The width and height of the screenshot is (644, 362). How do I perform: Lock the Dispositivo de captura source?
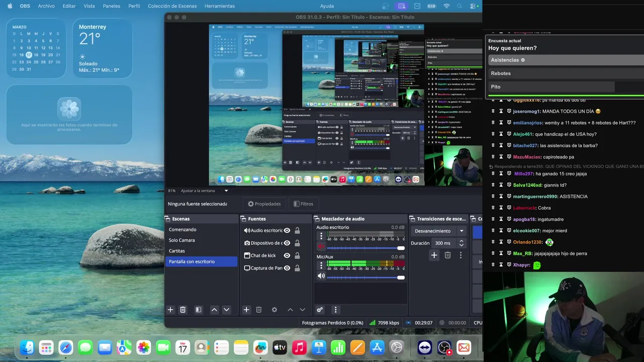[x=297, y=243]
